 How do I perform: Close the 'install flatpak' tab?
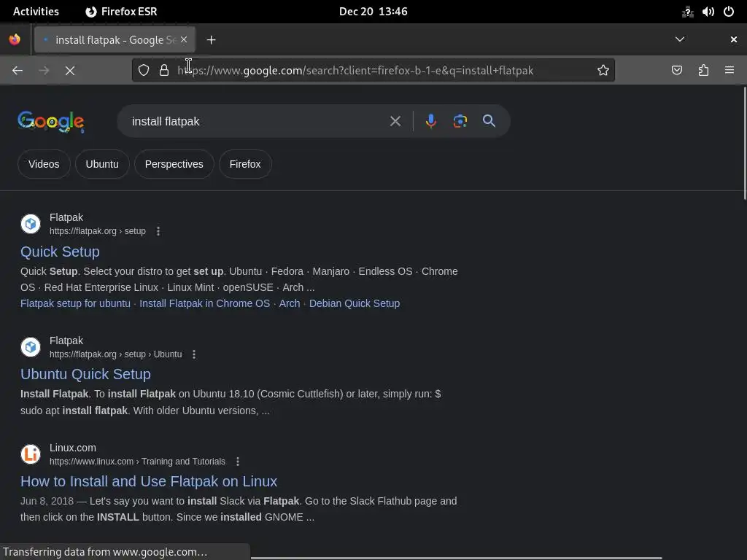click(x=184, y=39)
